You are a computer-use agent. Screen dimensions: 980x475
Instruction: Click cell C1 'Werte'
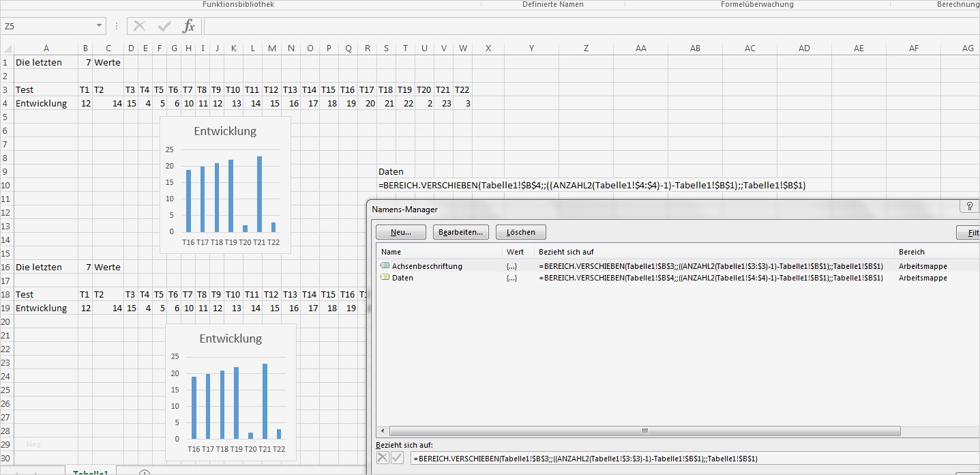pyautogui.click(x=108, y=62)
